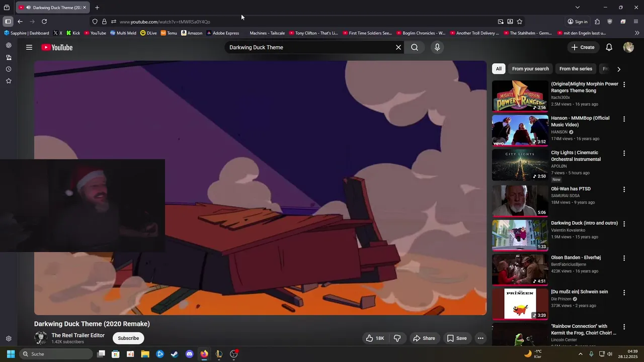Screen dimensions: 644x362
Task: Open The Reel Trailer Editor channel name
Action: 78,335
